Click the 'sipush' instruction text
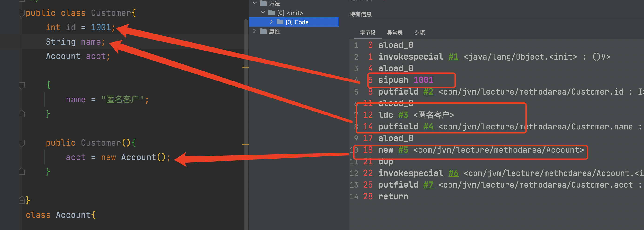This screenshot has height=230, width=644. 393,80
